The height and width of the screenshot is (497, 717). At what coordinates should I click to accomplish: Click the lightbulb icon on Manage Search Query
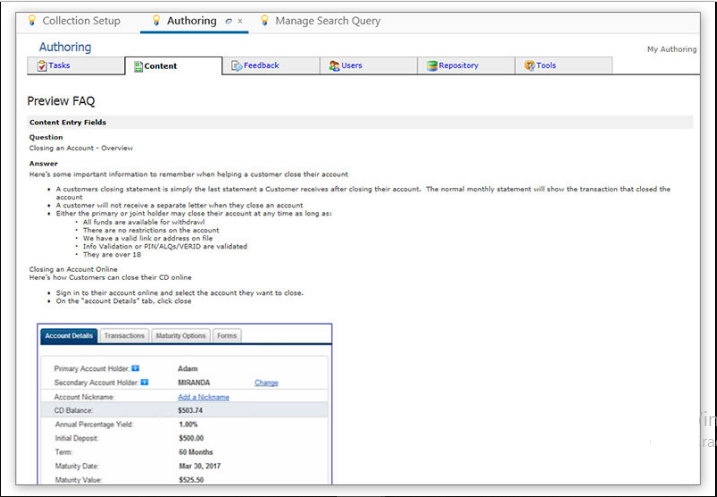point(265,21)
